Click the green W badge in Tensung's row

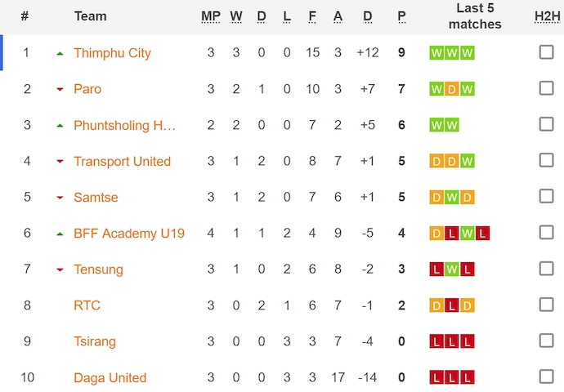(x=452, y=269)
